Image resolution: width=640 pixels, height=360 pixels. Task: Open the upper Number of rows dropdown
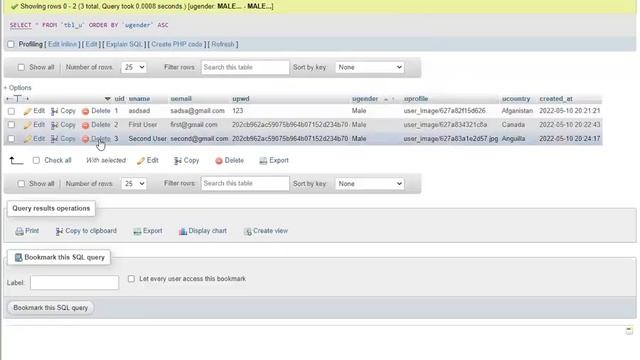[x=133, y=67]
